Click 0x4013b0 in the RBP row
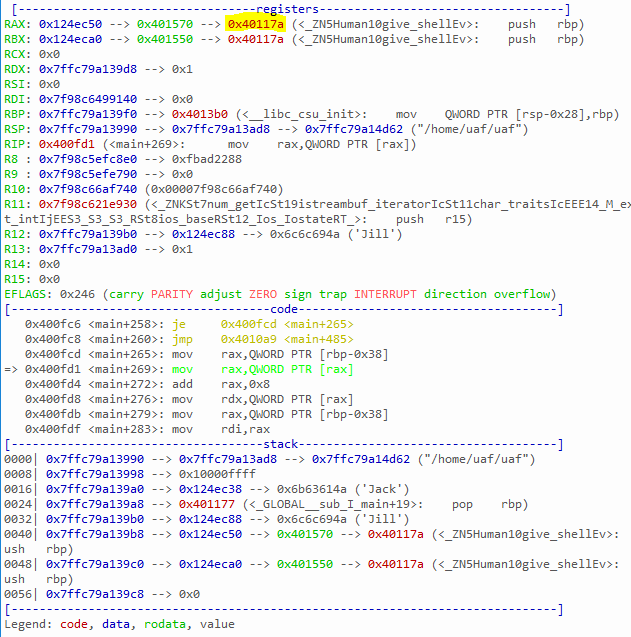631x637 pixels. [199, 115]
